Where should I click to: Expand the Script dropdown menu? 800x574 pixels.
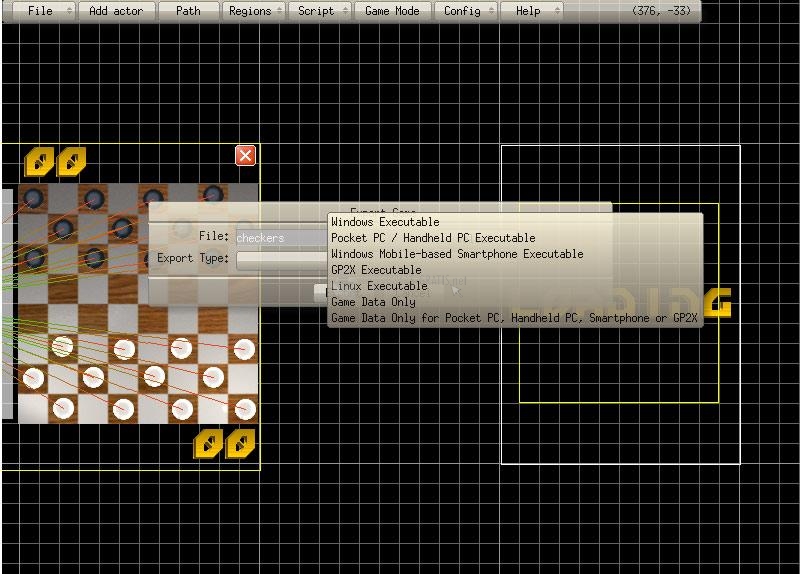click(320, 11)
